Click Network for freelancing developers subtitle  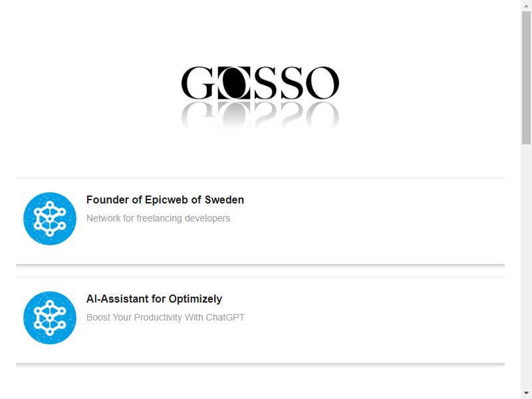[158, 218]
